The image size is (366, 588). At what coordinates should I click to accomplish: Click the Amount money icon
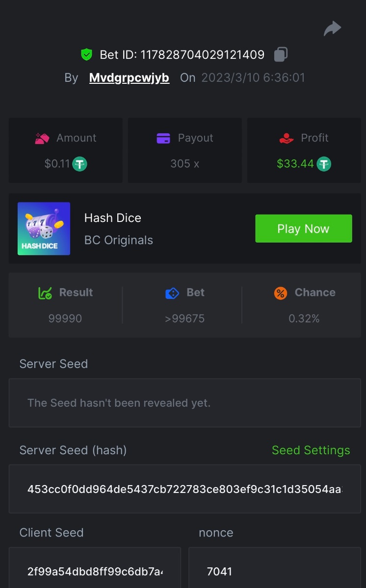coord(42,139)
